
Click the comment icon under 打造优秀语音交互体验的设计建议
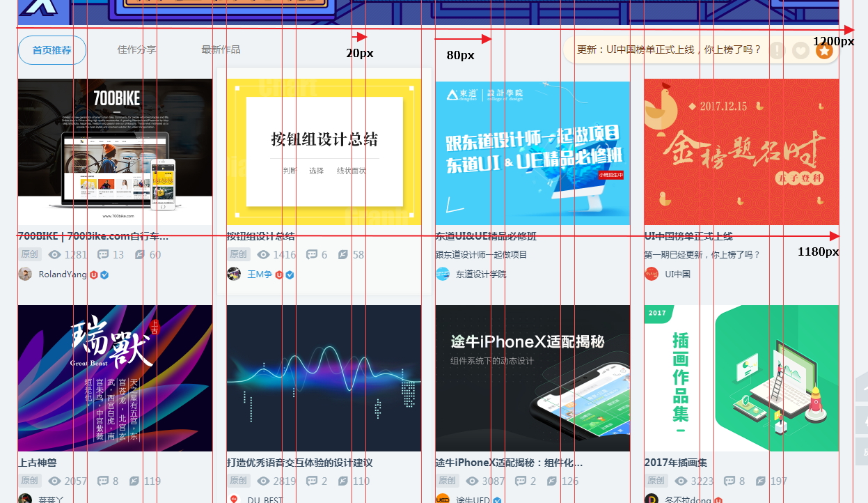pyautogui.click(x=312, y=481)
